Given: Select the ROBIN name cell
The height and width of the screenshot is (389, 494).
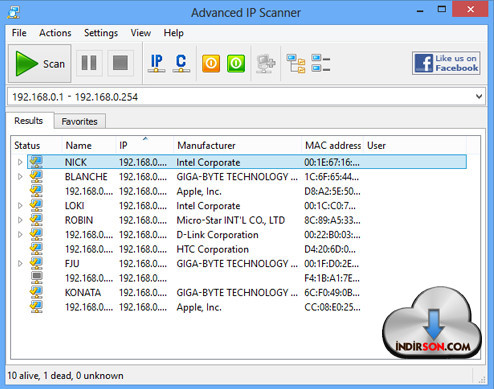Looking at the screenshot, I should (79, 220).
